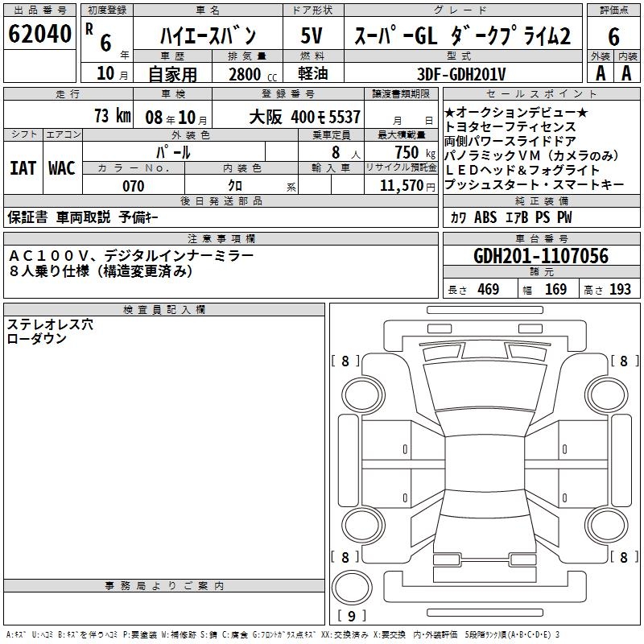Select interior color クロ
The width and height of the screenshot is (644, 644).
[235, 186]
